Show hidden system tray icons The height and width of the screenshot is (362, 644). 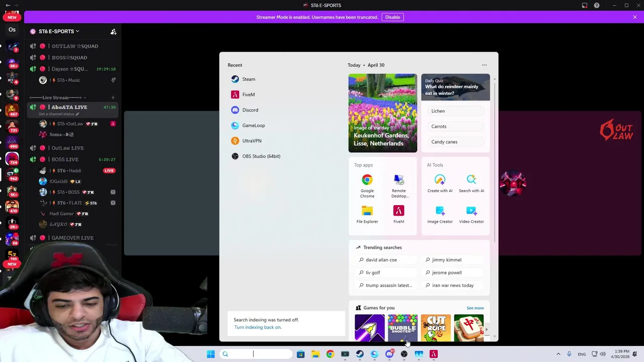(558, 354)
